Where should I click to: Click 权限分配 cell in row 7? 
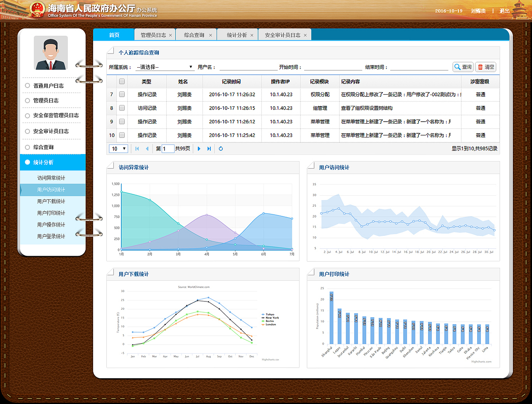[x=320, y=95]
